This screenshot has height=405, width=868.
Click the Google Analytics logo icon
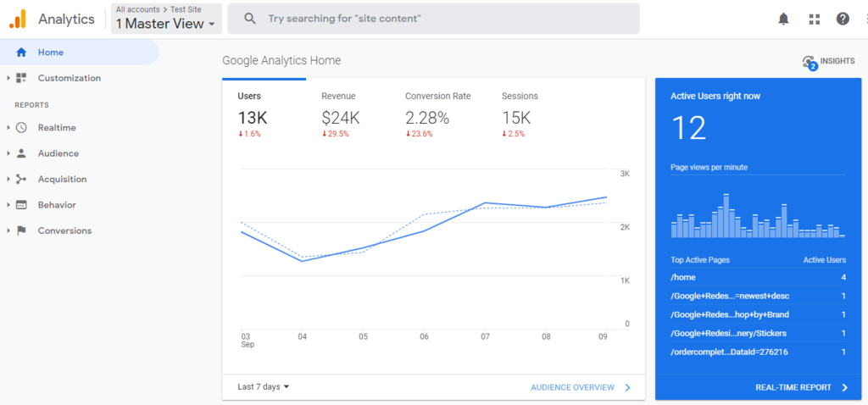tap(18, 19)
